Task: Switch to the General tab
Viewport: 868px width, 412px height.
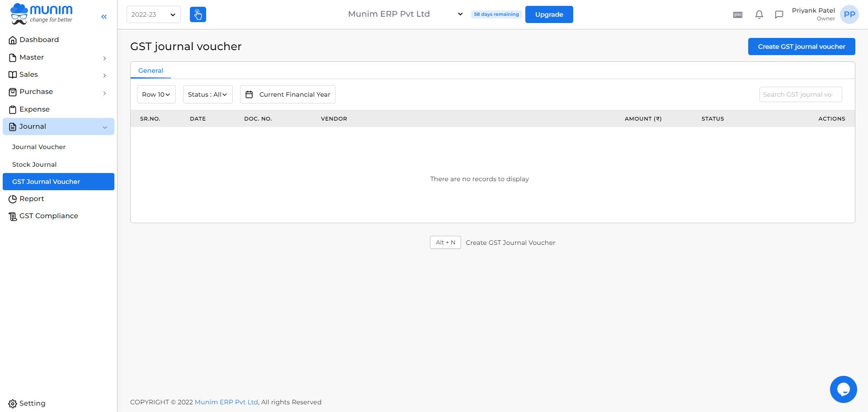Action: (x=151, y=70)
